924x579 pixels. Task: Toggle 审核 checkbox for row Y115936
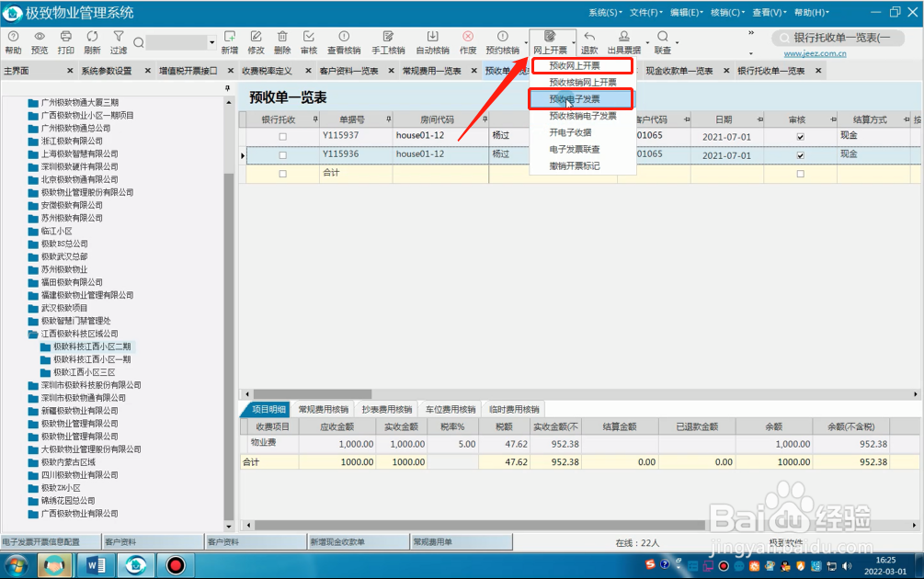point(800,155)
